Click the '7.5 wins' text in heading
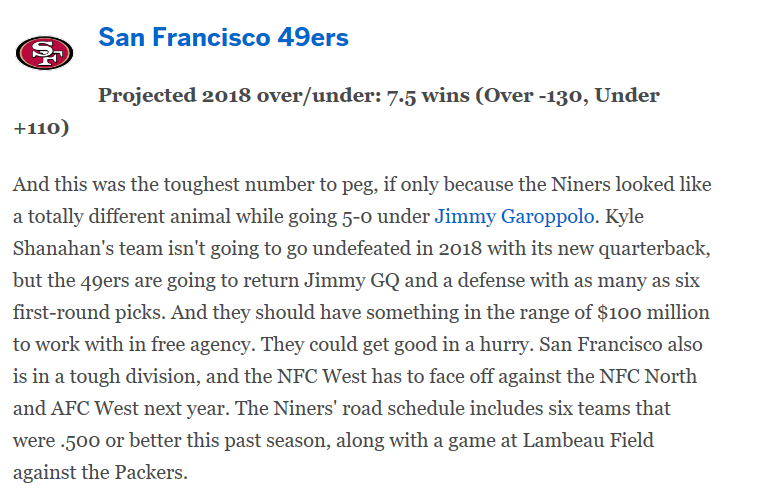The width and height of the screenshot is (767, 490). 428,95
